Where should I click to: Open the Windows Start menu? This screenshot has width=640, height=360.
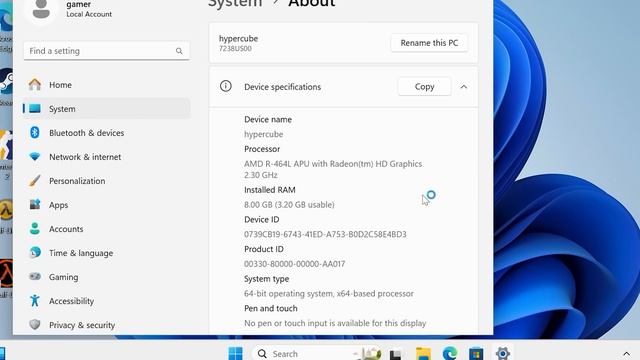pos(236,353)
